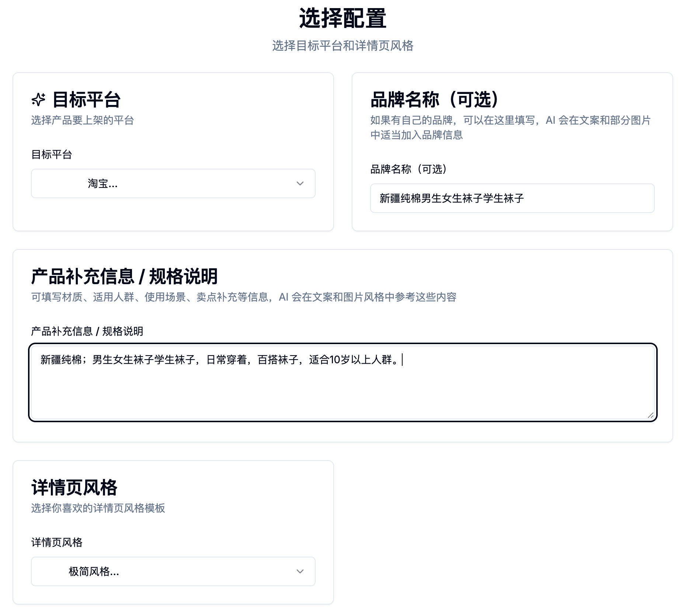Viewport: 699px width, 616px height.
Task: Click the chevron arrow in 目标平台 selector
Action: pos(300,183)
